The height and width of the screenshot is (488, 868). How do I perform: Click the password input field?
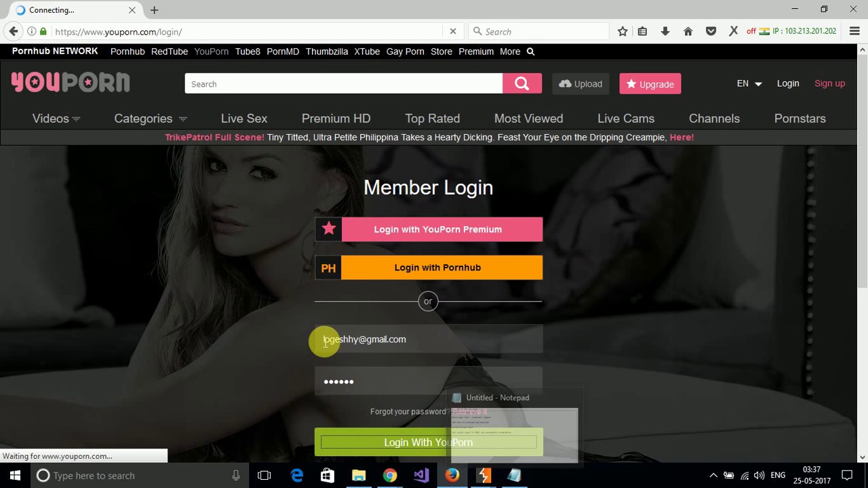point(429,381)
